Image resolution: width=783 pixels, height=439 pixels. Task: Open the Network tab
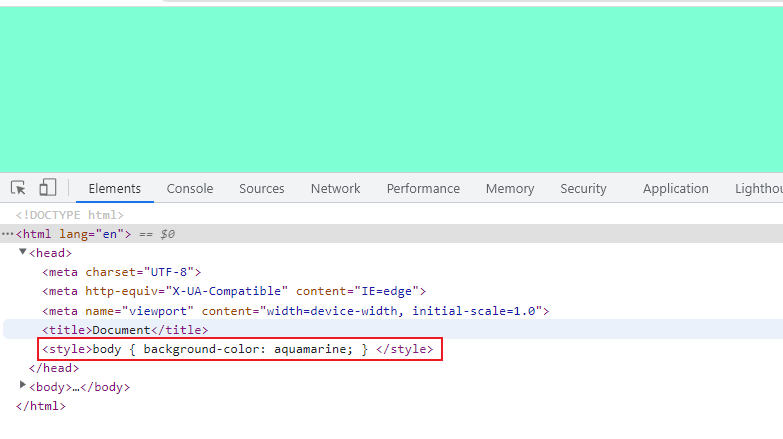coord(336,188)
